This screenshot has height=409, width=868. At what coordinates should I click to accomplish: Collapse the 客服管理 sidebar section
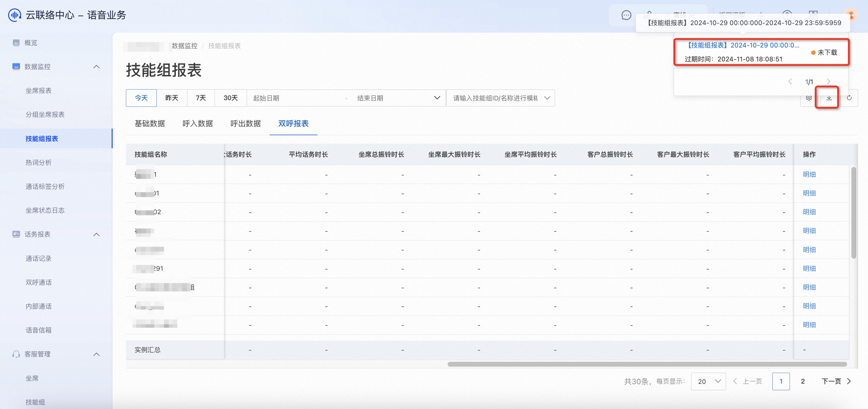[96, 355]
